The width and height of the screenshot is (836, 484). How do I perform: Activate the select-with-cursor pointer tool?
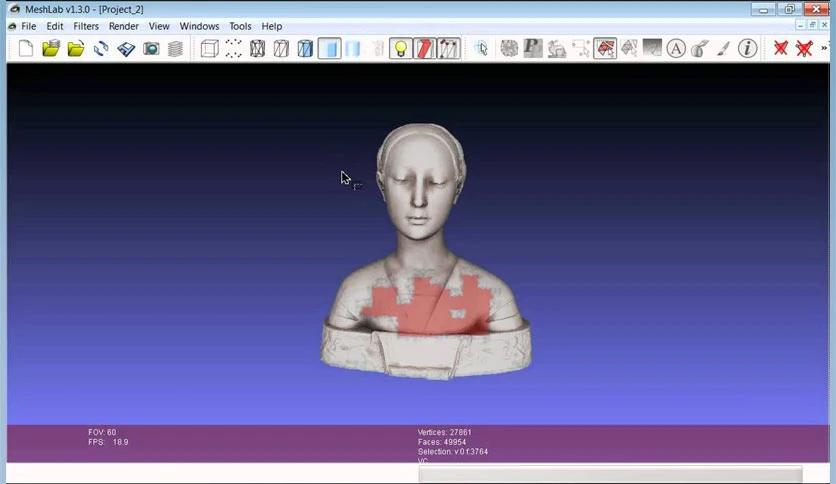click(481, 49)
